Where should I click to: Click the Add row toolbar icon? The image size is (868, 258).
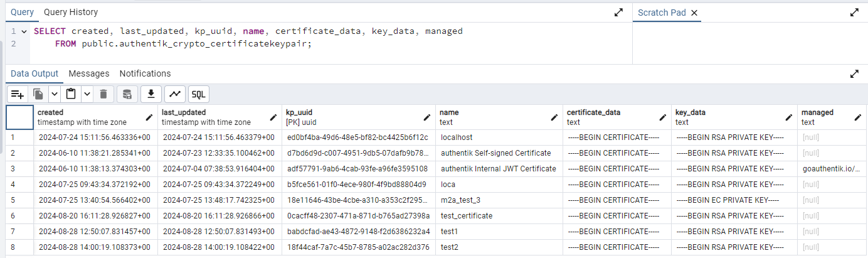[x=18, y=94]
